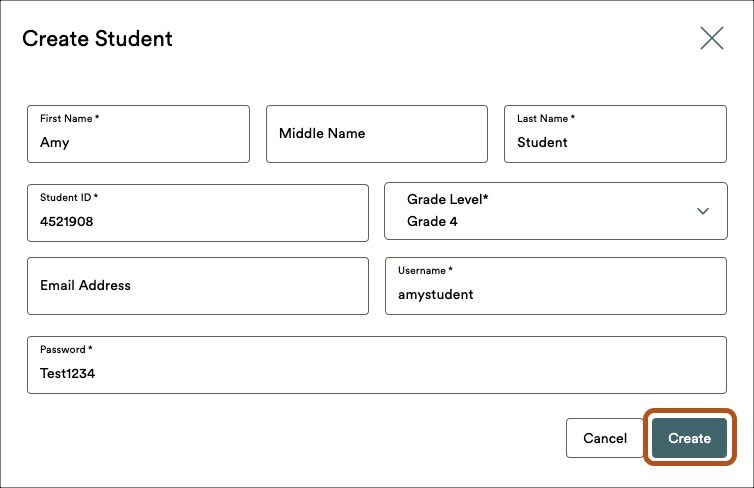The height and width of the screenshot is (488, 754).
Task: Click the Password field label text
Action: 66,350
